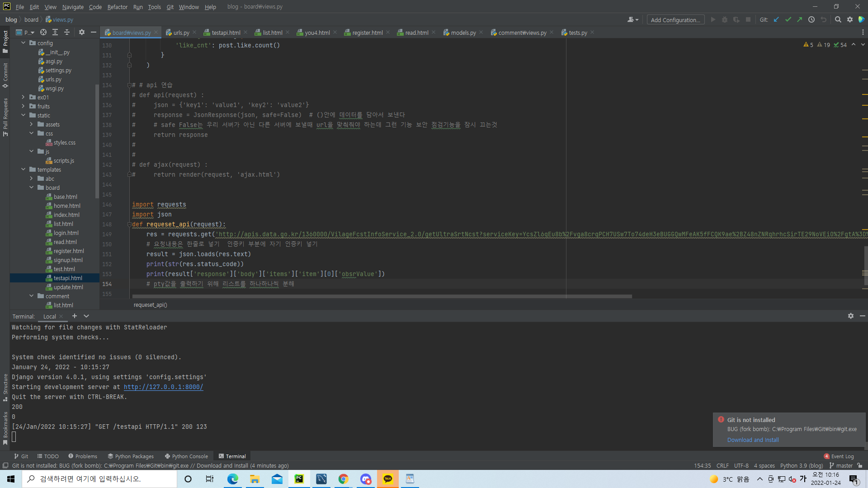Click the Run play icon
Viewport: 868px width, 488px height.
[x=713, y=19]
